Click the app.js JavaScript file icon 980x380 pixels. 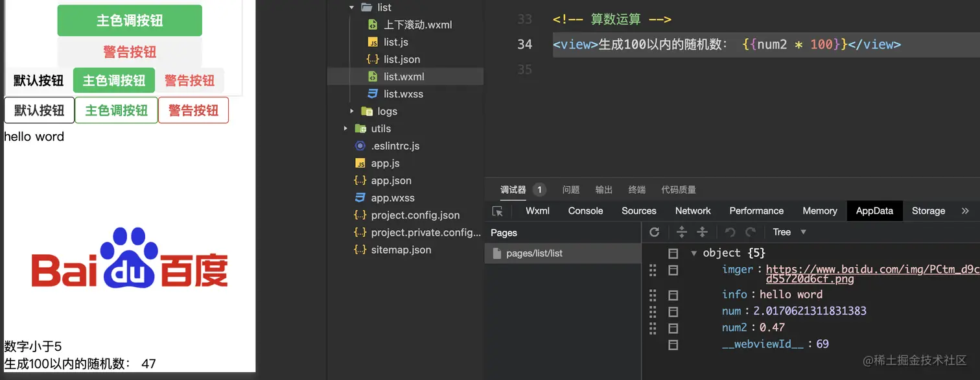360,163
